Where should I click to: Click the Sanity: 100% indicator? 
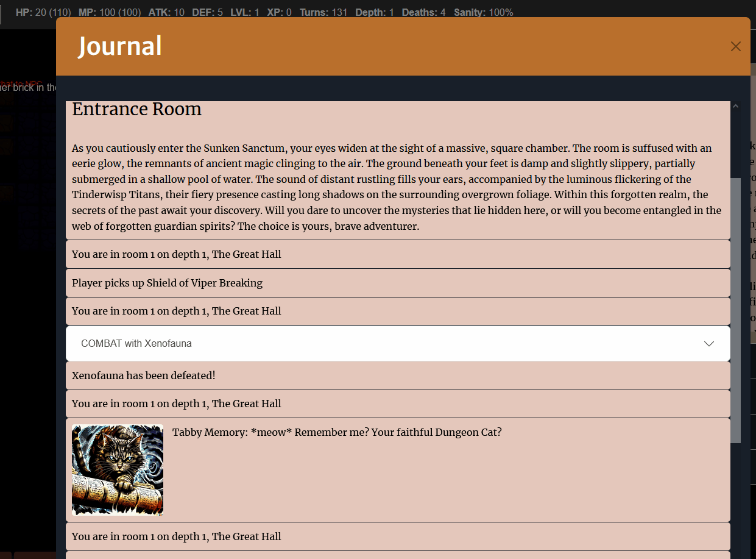(483, 12)
